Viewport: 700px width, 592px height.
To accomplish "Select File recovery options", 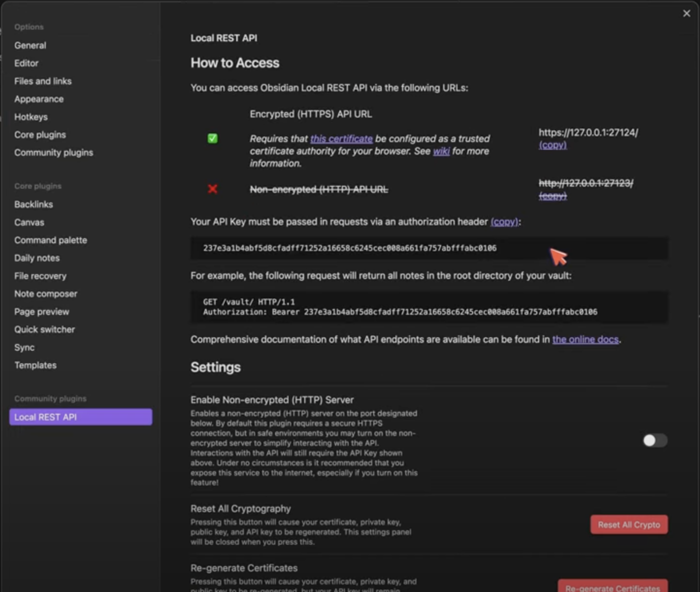I will coord(40,276).
